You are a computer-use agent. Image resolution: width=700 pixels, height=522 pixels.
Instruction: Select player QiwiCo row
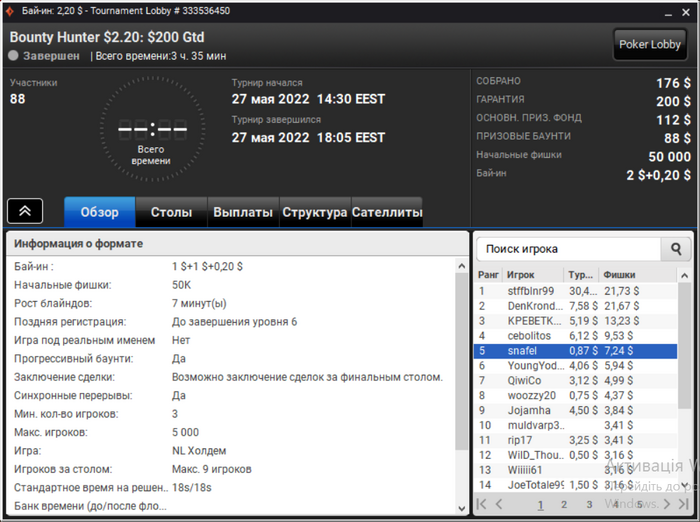click(575, 381)
